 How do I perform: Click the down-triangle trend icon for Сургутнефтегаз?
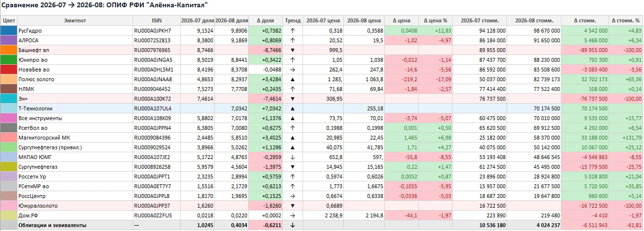(292, 166)
